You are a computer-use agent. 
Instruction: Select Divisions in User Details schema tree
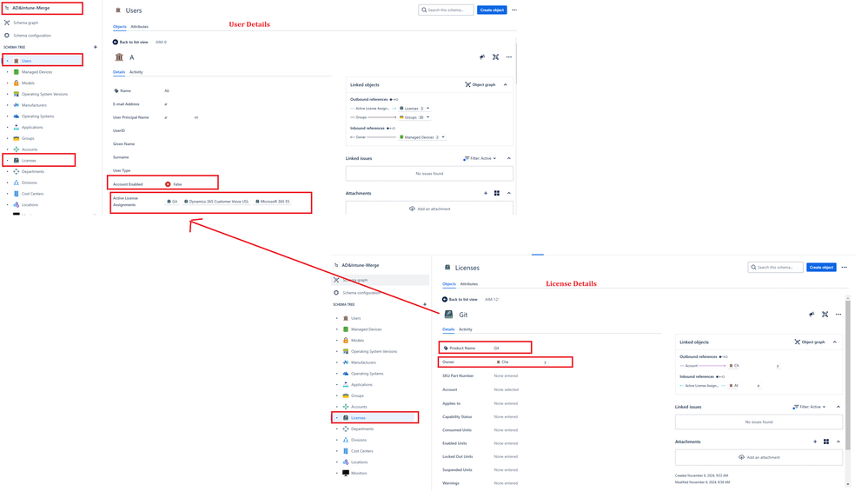pos(30,183)
